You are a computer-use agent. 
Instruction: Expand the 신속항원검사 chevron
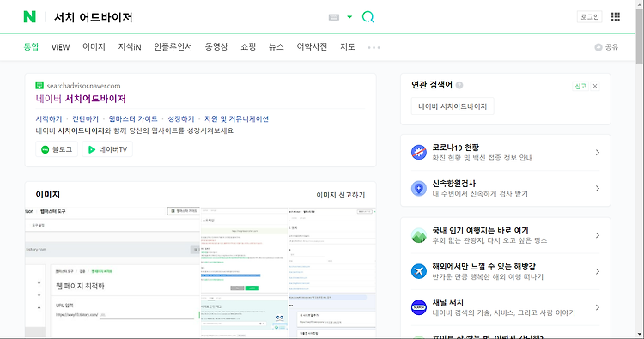[597, 188]
